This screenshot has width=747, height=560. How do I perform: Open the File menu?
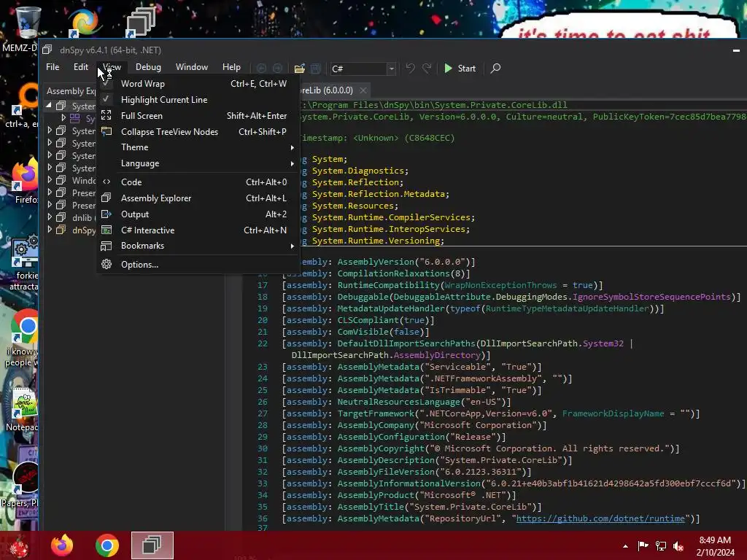[53, 67]
